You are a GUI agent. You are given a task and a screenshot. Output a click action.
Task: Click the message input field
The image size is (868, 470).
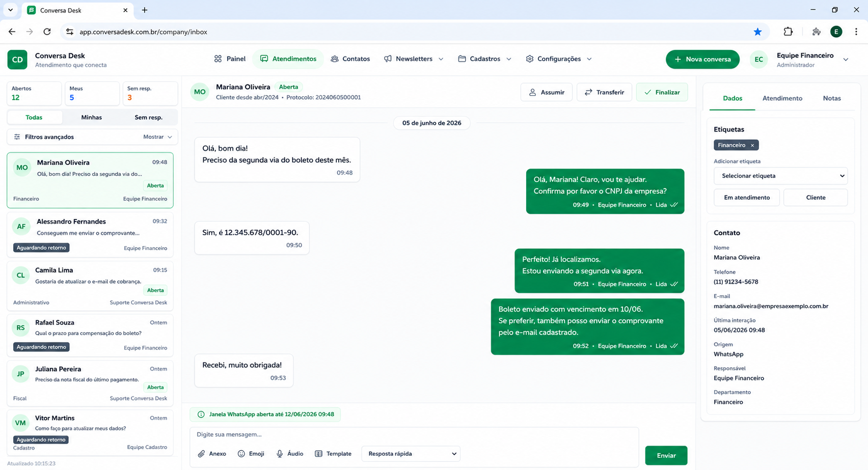point(414,434)
